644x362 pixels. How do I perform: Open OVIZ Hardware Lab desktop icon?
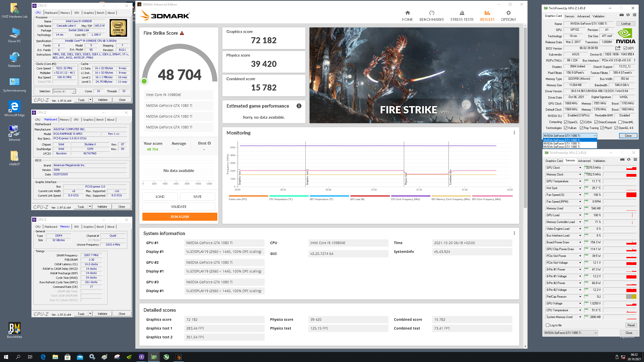pyautogui.click(x=15, y=11)
